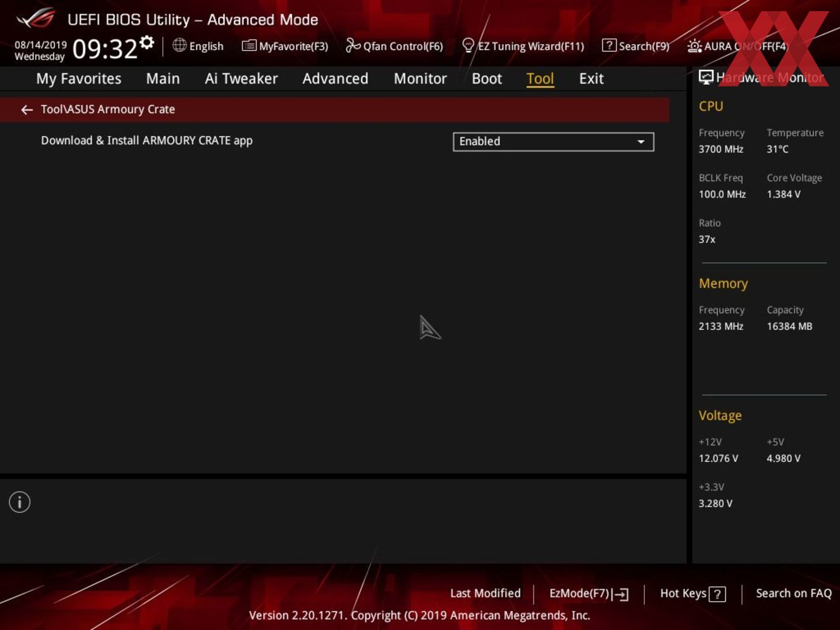Click memory capacity 16384 MB
Image resolution: width=840 pixels, height=630 pixels.
[x=789, y=326]
